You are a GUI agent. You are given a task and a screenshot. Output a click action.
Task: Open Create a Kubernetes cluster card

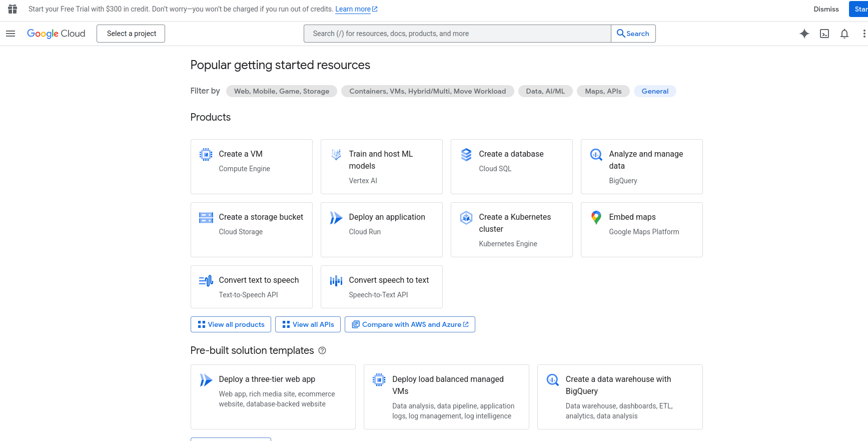(512, 230)
